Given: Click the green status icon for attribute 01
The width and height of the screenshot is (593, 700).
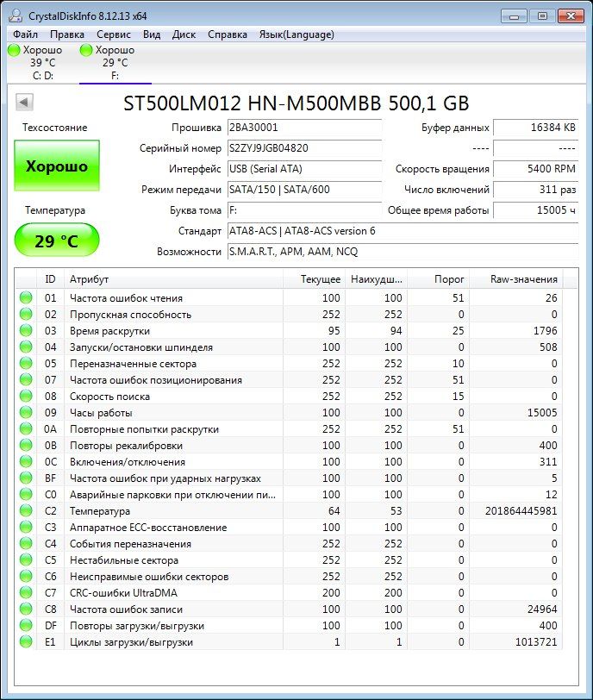Looking at the screenshot, I should pos(27,297).
